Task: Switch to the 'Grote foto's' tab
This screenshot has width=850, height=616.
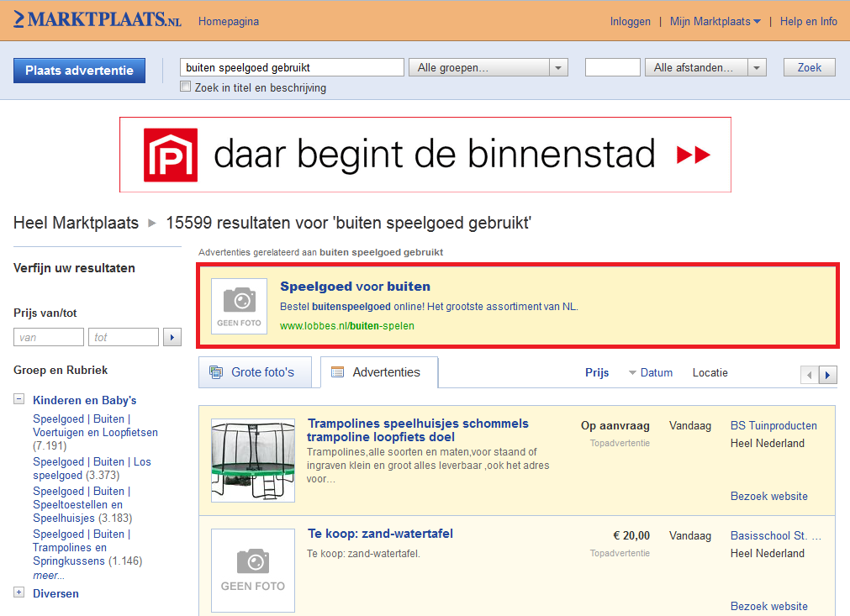Action: click(x=255, y=372)
